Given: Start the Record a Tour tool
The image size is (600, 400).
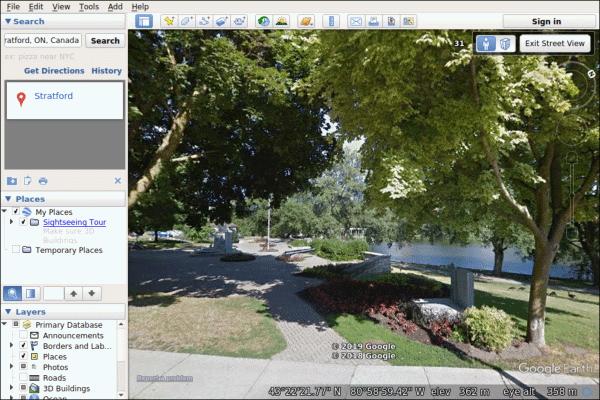Looking at the screenshot, I should click(x=240, y=21).
